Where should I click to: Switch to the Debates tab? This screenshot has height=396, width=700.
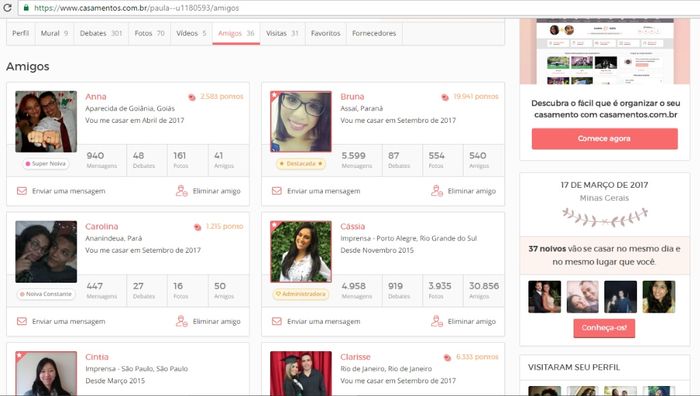[x=101, y=33]
